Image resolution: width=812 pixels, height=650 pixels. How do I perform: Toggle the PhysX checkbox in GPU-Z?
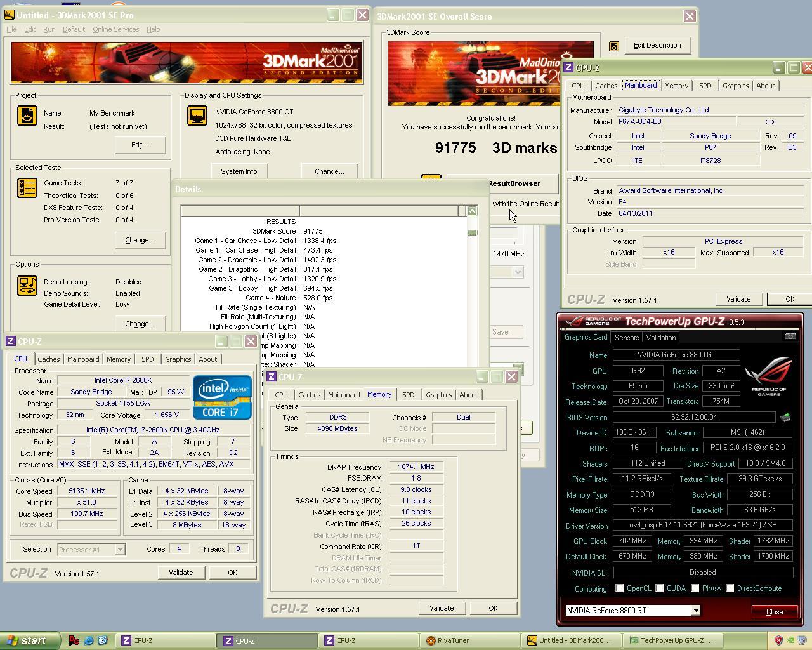[695, 588]
